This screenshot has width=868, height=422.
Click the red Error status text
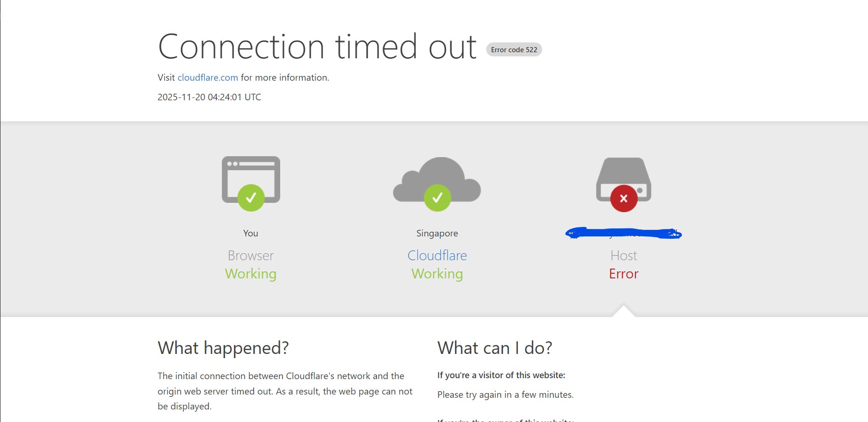[x=624, y=274]
